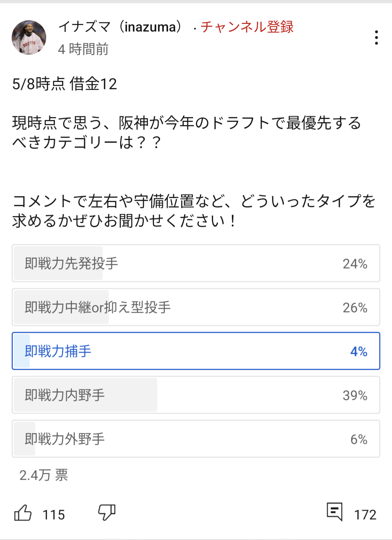Subscribe via チャンネル登録 link
Viewport: 392px width, 540px height.
(x=247, y=27)
